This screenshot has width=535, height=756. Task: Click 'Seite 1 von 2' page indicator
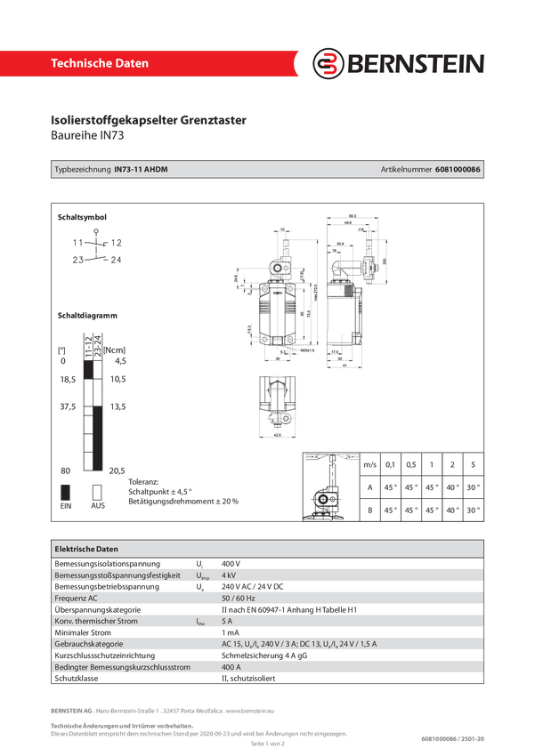click(x=267, y=744)
